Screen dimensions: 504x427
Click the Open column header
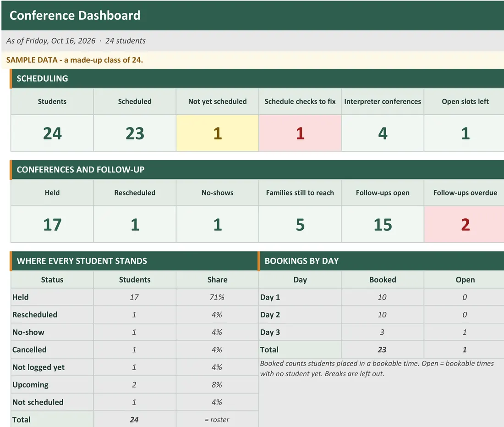click(x=465, y=280)
